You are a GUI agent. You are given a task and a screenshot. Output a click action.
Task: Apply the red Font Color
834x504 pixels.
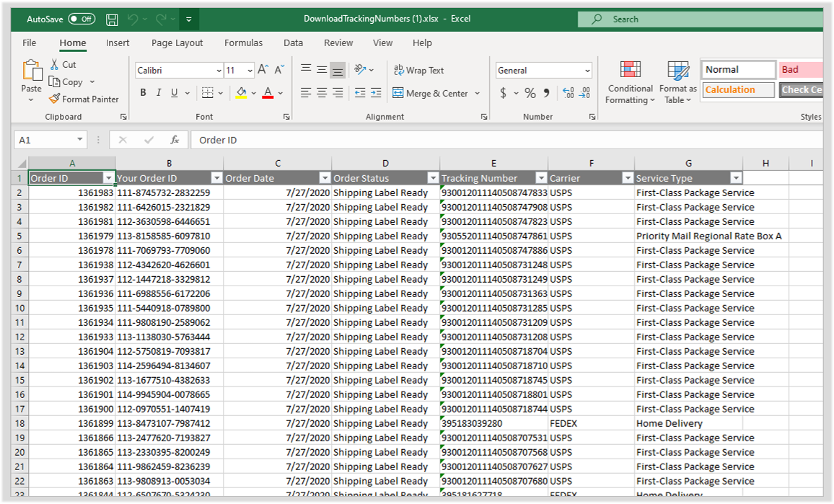click(268, 93)
